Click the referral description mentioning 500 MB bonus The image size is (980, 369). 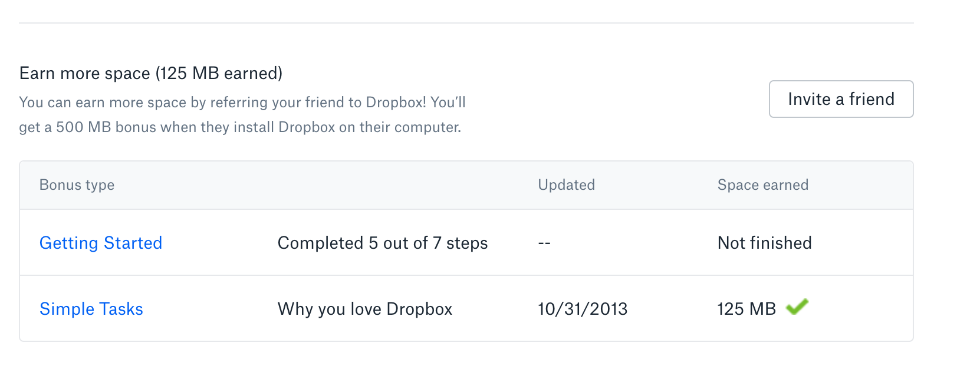click(242, 114)
